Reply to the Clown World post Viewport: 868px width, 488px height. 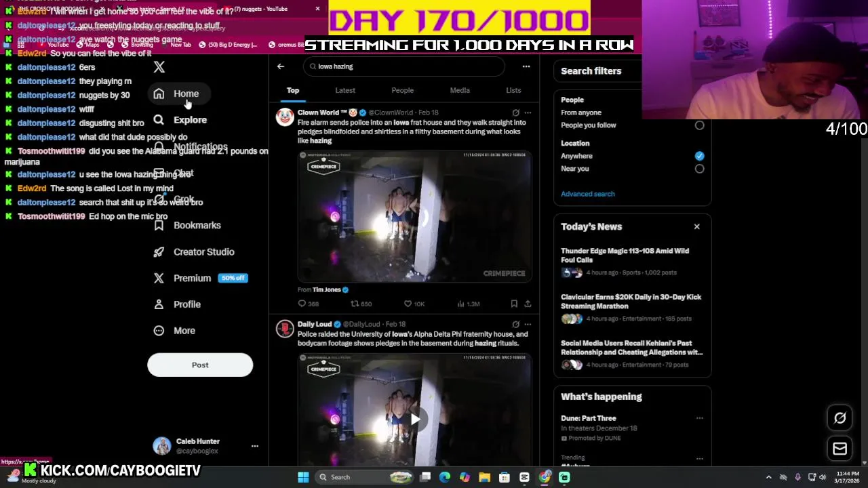click(308, 304)
